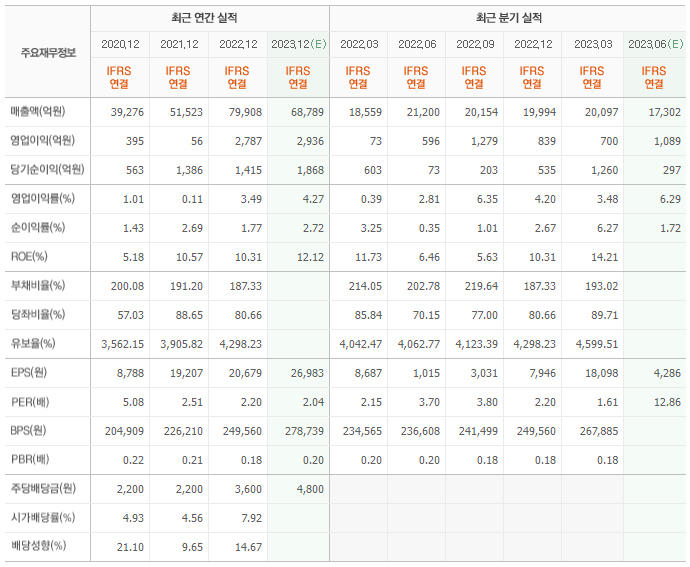Screen dimensions: 690x567
Task: Click quarterly sales value 17,302
Action: [x=664, y=112]
